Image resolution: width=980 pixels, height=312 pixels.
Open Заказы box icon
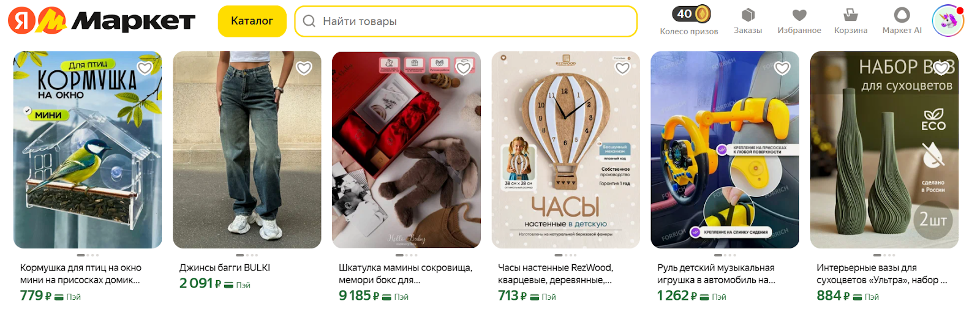click(748, 15)
